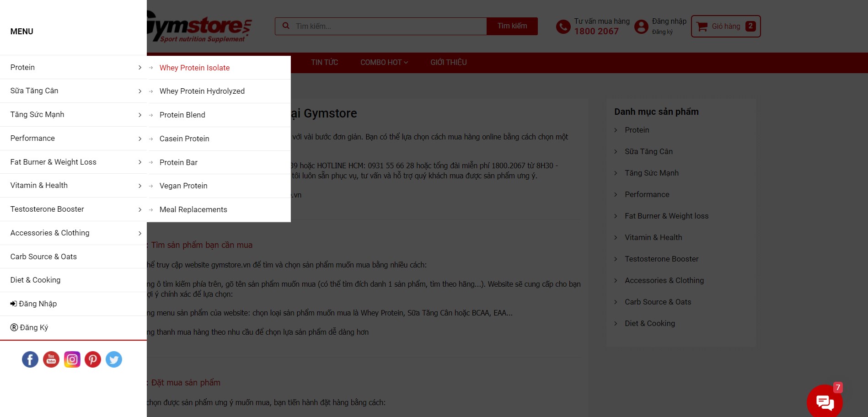Open the Giỏ hàng cart button
Viewport: 868px width, 417px height.
click(726, 27)
